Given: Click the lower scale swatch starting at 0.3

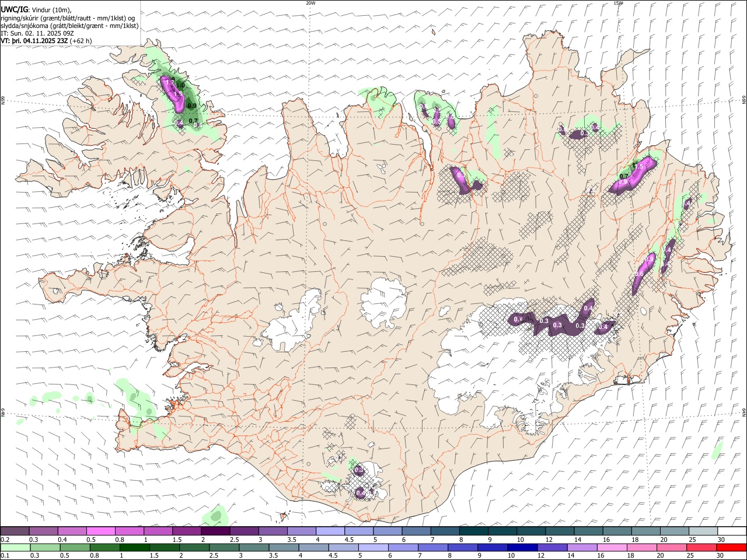Looking at the screenshot, I should [x=45, y=547].
